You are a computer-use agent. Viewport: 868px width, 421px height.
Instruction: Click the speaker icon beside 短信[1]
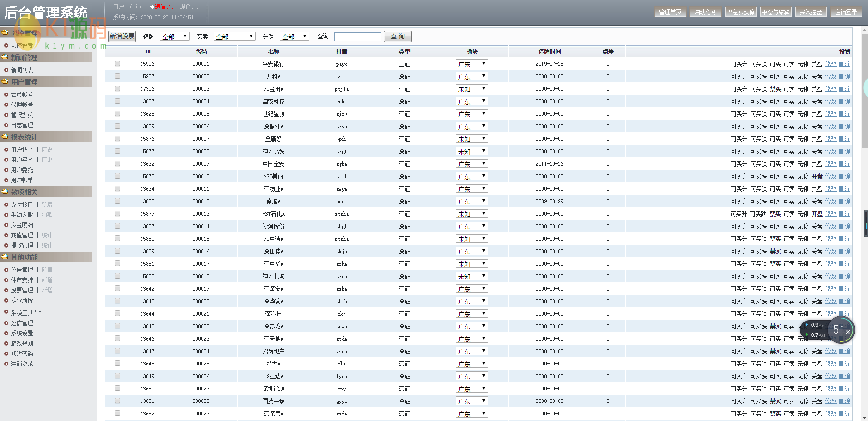point(152,6)
